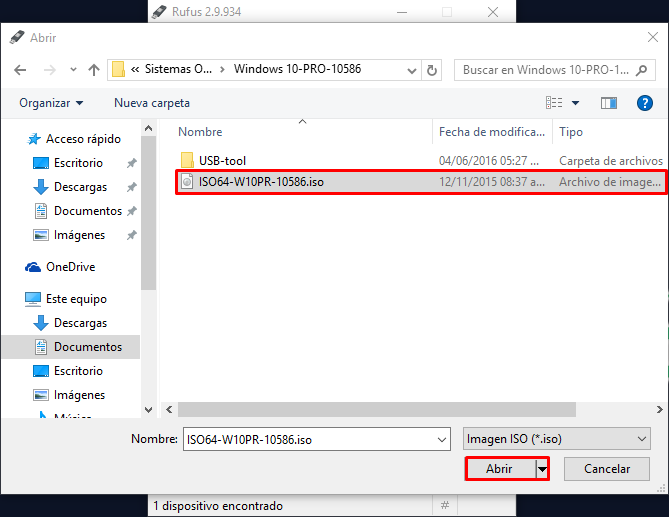Expand the address bar history dropdown

(412, 70)
